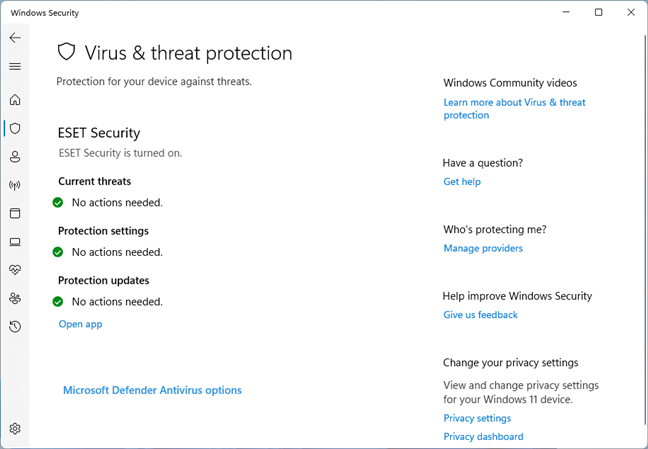Open Microsoft Defender Antivirus options
The image size is (648, 449).
(x=152, y=390)
